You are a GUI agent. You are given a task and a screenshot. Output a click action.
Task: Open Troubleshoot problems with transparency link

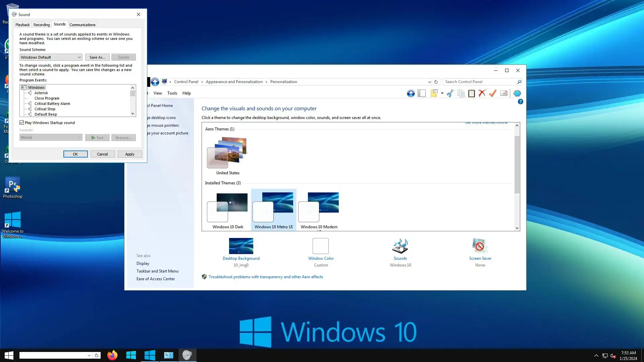point(266,277)
